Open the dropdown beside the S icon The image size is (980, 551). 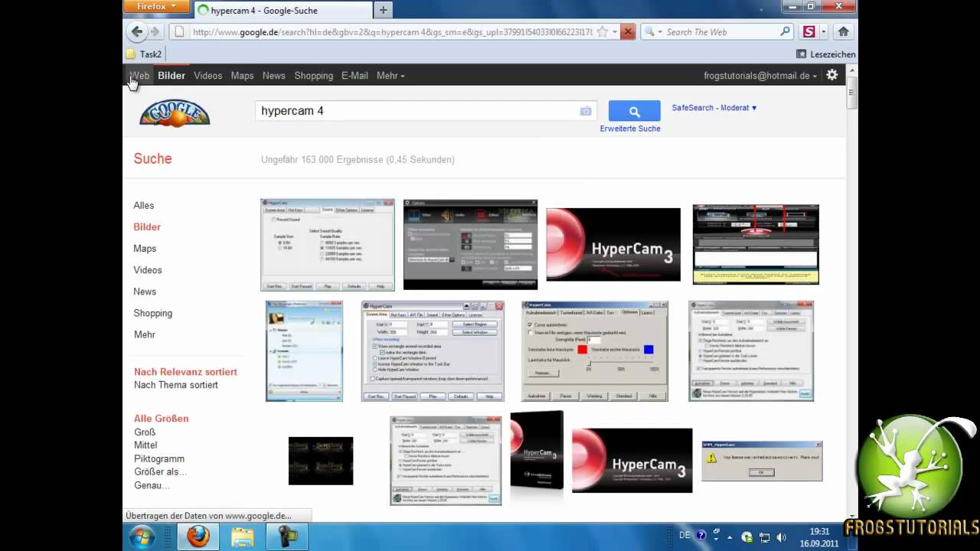coord(824,32)
